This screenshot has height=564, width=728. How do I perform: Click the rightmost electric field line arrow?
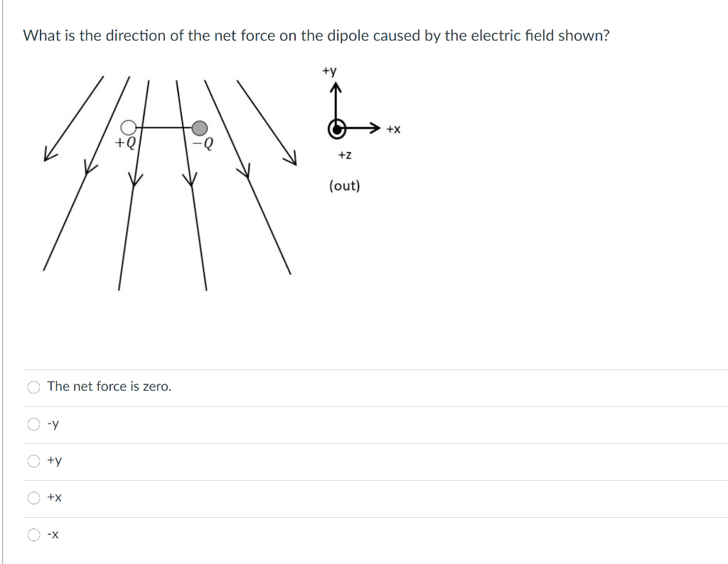pyautogui.click(x=293, y=160)
